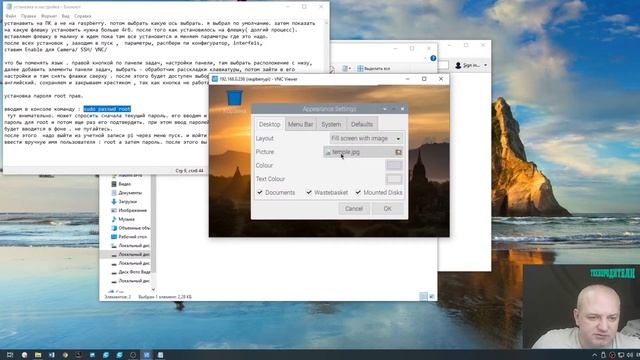This screenshot has height=360, width=640.
Task: Click the Рабочий стол icon in Explorer
Action: pyautogui.click(x=114, y=237)
